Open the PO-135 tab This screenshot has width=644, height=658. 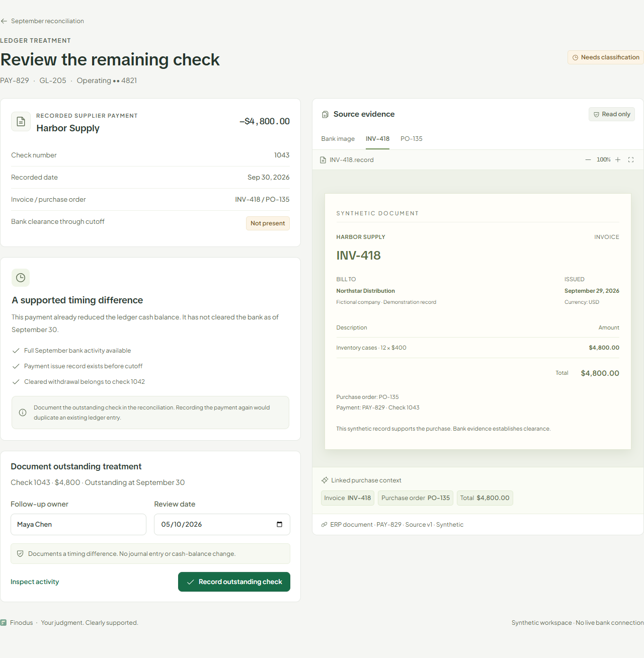(x=412, y=139)
